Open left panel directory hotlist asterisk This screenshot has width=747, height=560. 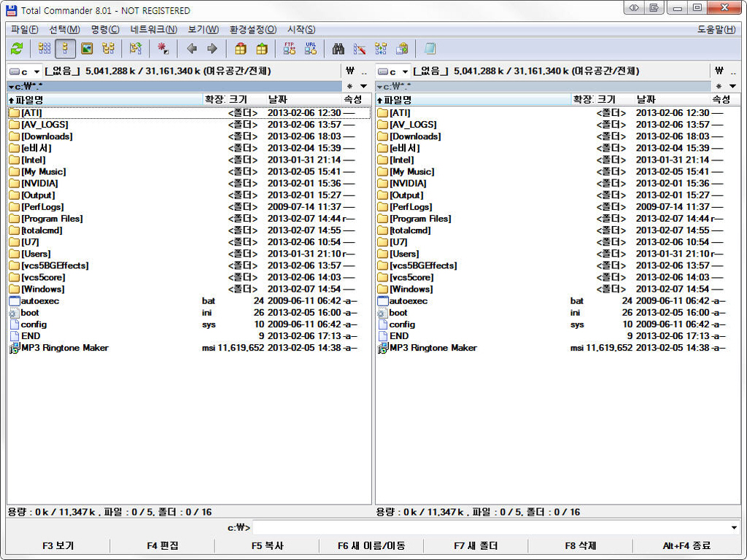[349, 86]
